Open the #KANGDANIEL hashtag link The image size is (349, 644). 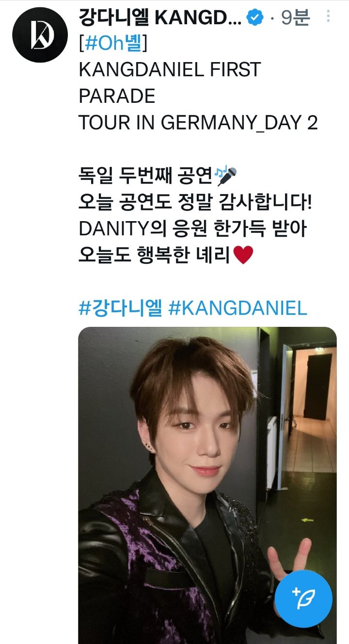238,308
